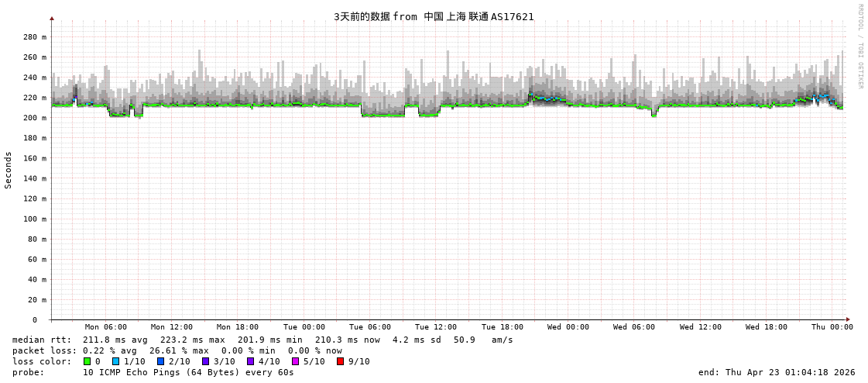Click the Tue 18:00 time axis label
868x383 pixels.
coord(503,327)
